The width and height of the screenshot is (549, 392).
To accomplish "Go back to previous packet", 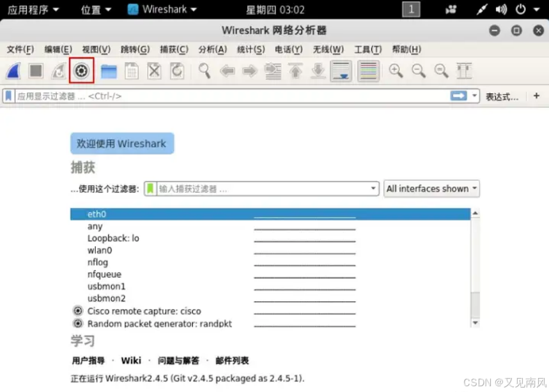I will point(228,72).
